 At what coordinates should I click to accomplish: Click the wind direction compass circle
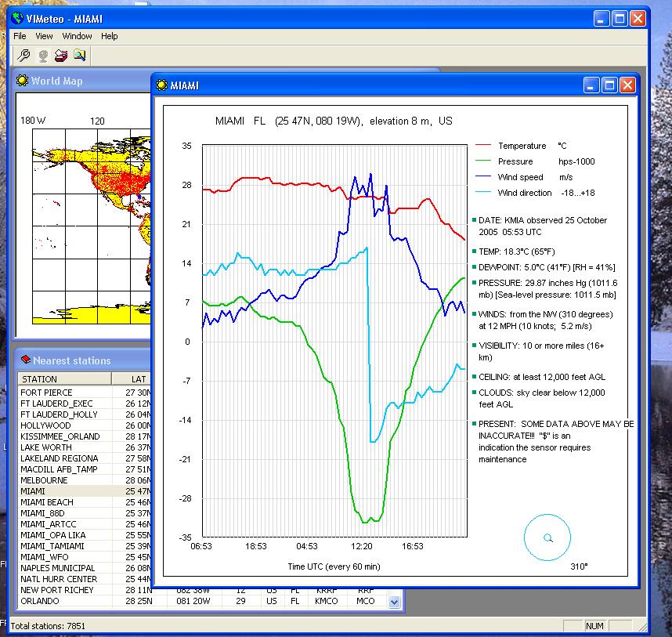[x=548, y=537]
